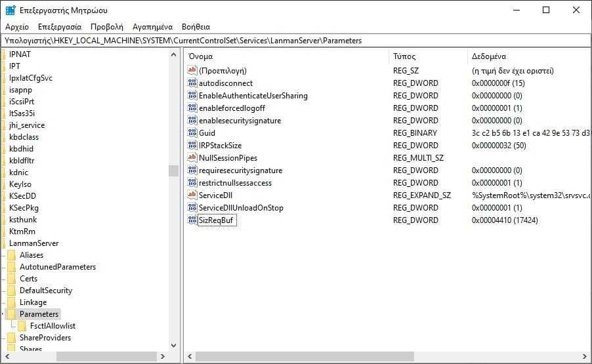Click the string icon beside ServiceDll

pos(192,195)
